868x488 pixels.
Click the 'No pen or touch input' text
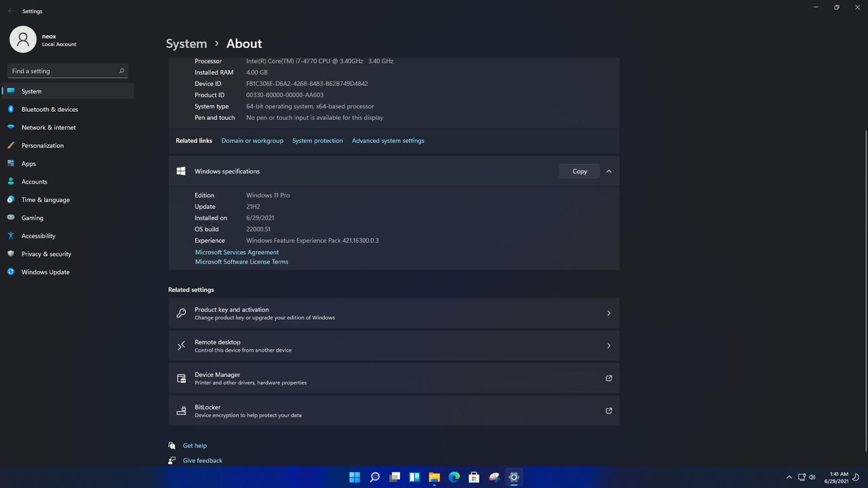(315, 118)
